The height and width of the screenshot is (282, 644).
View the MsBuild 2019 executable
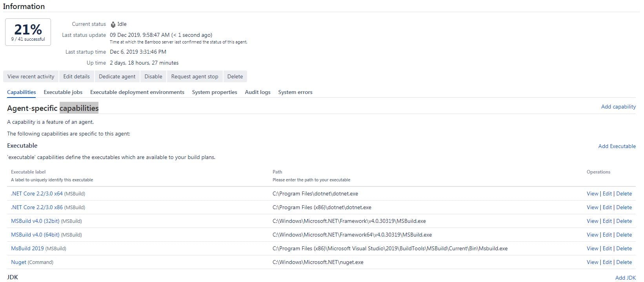[x=593, y=248]
